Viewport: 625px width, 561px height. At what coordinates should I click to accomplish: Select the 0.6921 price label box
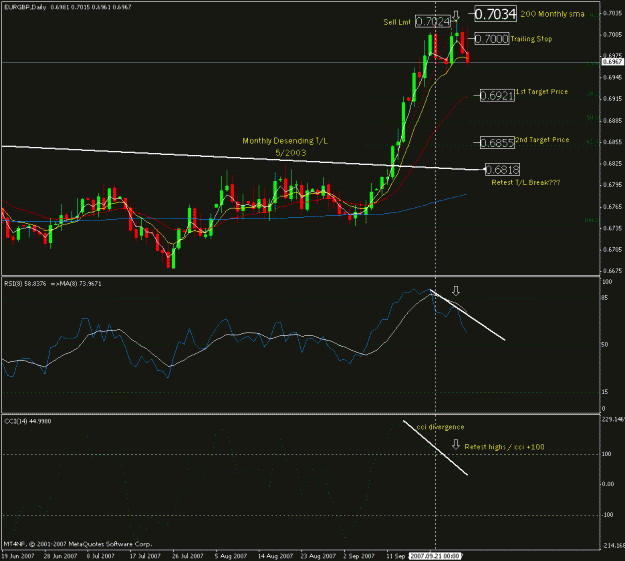pyautogui.click(x=497, y=95)
